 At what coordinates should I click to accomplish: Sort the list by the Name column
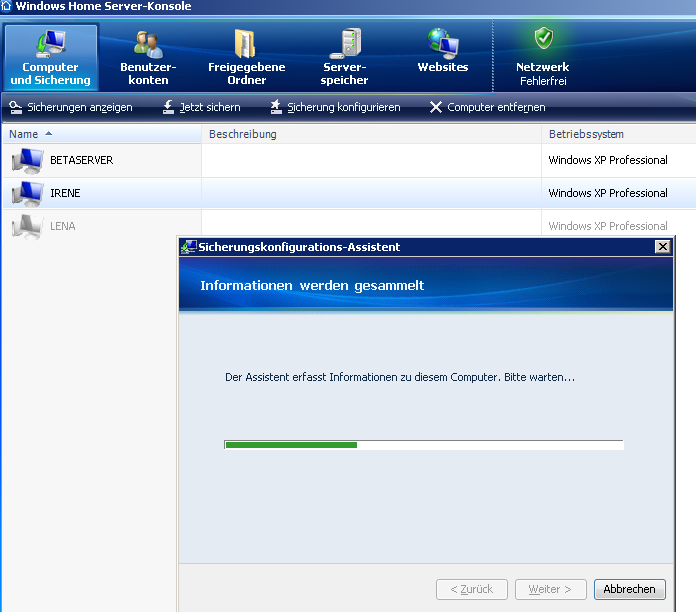pyautogui.click(x=102, y=134)
